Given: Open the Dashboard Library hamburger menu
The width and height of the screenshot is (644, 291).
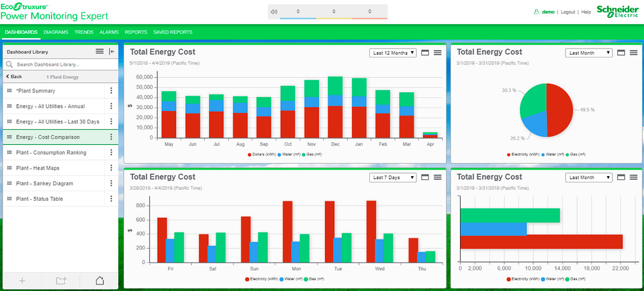Looking at the screenshot, I should click(x=99, y=52).
